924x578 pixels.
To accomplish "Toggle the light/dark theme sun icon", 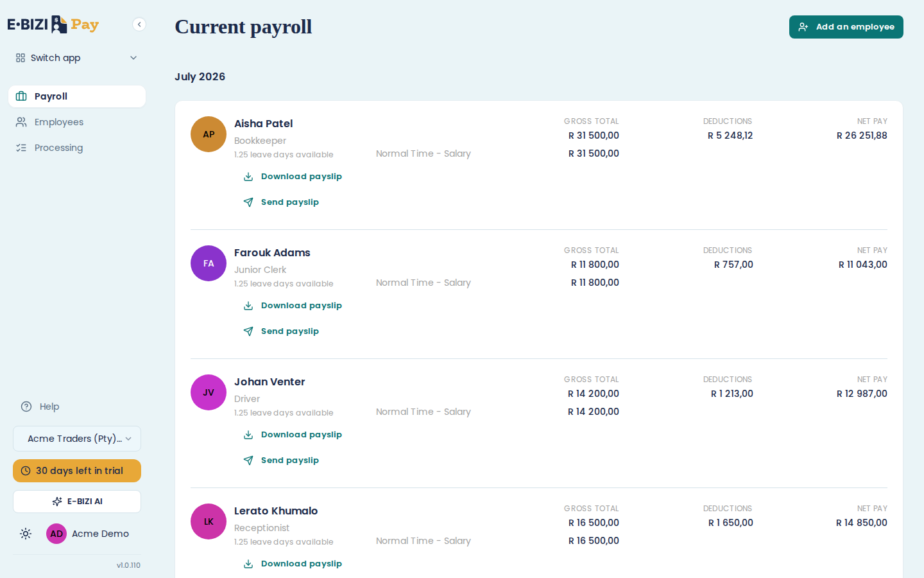I will click(x=26, y=534).
